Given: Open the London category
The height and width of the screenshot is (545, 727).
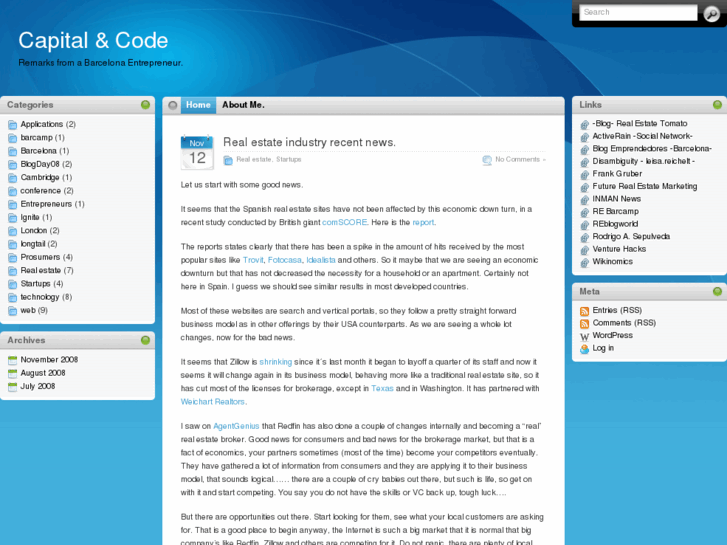Looking at the screenshot, I should click(33, 231).
